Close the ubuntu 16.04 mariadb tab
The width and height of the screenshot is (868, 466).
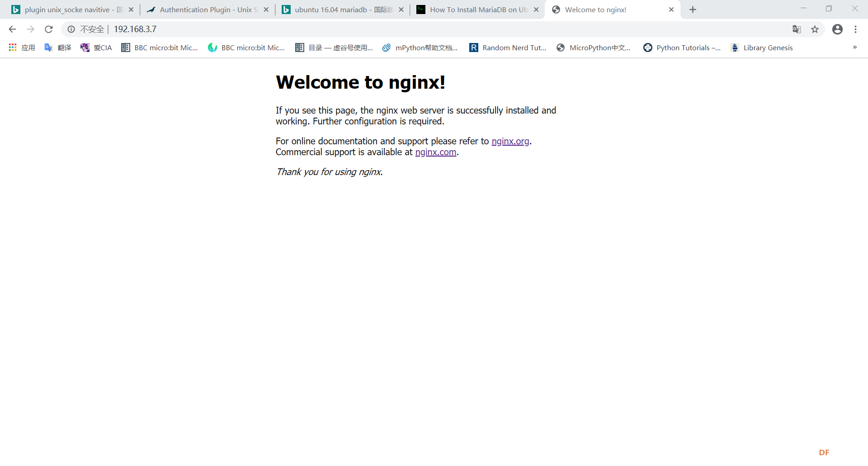click(401, 10)
